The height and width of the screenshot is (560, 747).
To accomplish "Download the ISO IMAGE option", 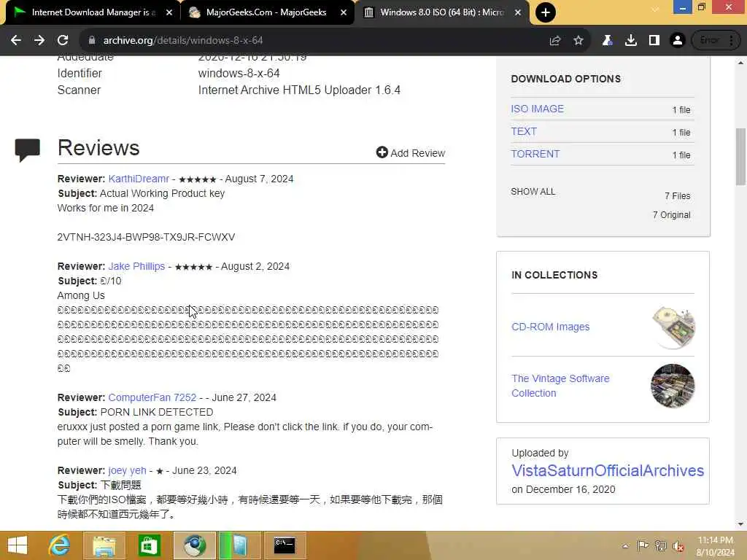I will pos(538,109).
